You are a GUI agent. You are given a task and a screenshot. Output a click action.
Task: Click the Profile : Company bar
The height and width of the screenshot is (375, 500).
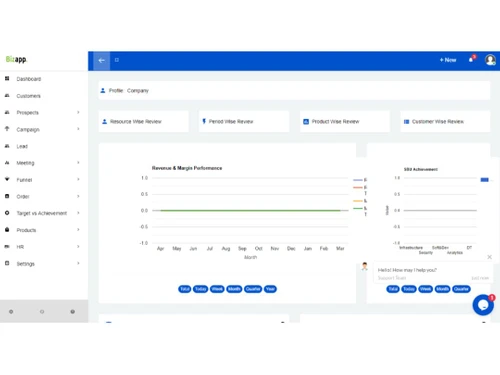point(294,91)
